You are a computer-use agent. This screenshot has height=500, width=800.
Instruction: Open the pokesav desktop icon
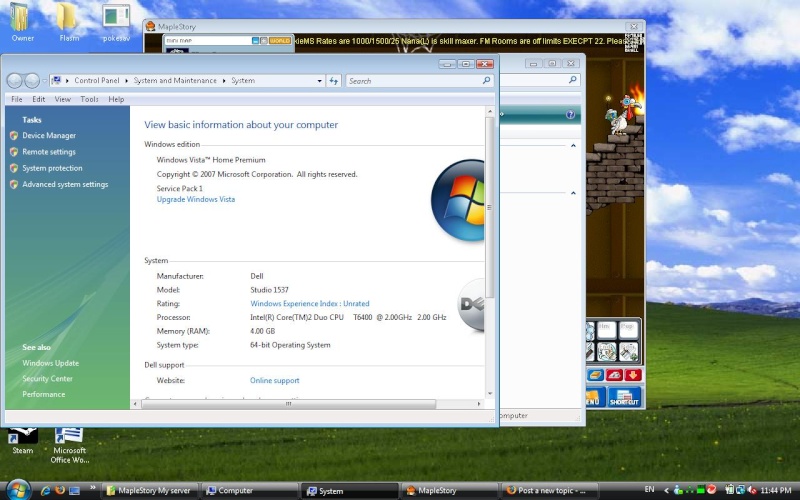tap(116, 21)
